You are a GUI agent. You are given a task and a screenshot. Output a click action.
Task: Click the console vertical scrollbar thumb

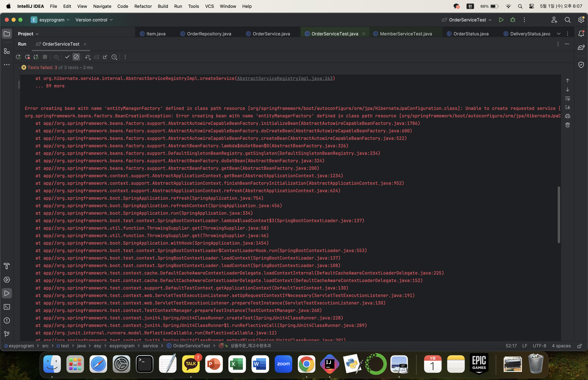tap(559, 215)
